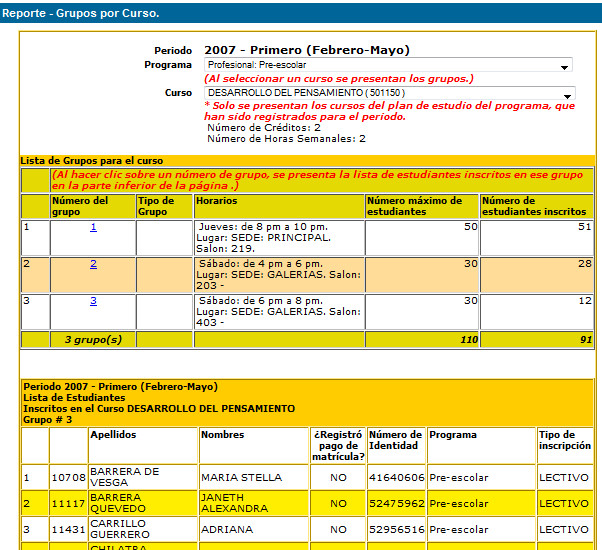Click the 'Sábado: de 6 pm a 8 pm' schedule cell
The height and width of the screenshot is (550, 602).
tap(279, 312)
